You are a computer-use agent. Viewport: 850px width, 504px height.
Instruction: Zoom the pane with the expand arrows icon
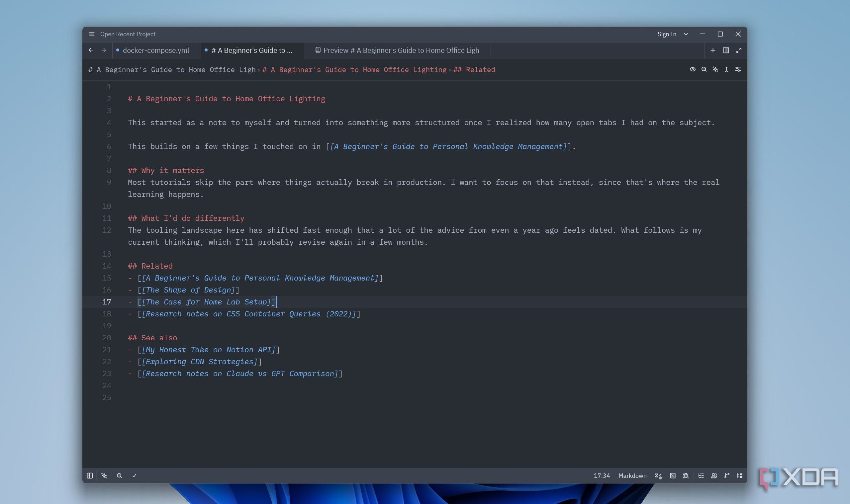pos(739,50)
